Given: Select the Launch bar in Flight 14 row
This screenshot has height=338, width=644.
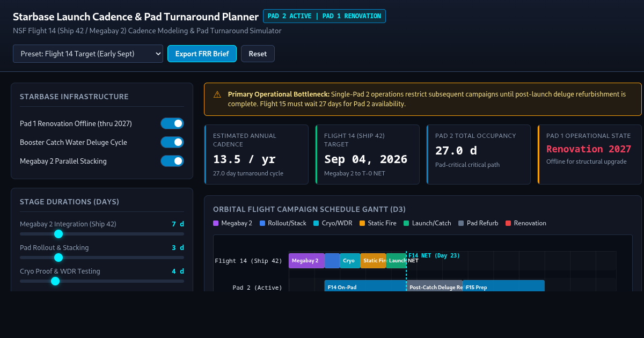Looking at the screenshot, I should click(396, 261).
